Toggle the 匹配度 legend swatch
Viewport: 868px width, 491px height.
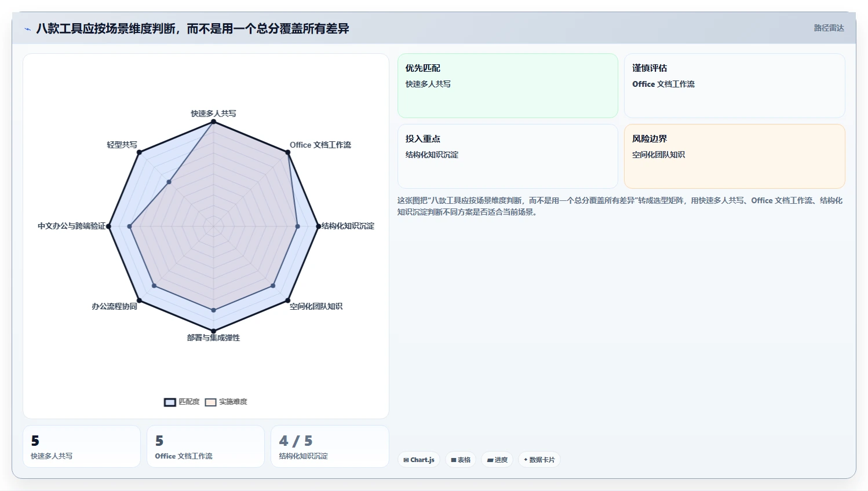pos(170,402)
